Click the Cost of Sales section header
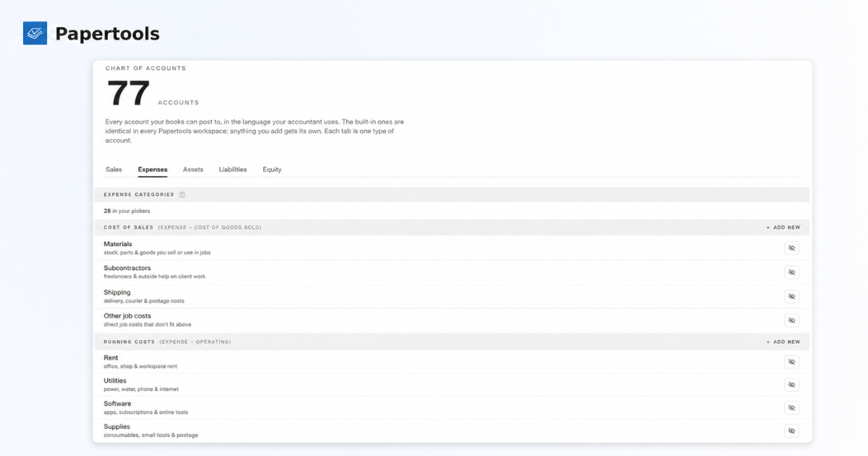This screenshot has height=456, width=868. tap(451, 227)
